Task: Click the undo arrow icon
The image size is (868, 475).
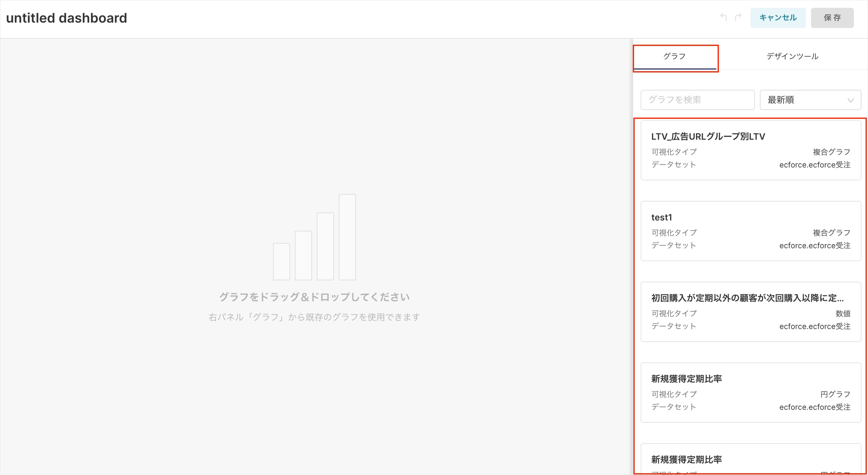Action: pos(724,17)
